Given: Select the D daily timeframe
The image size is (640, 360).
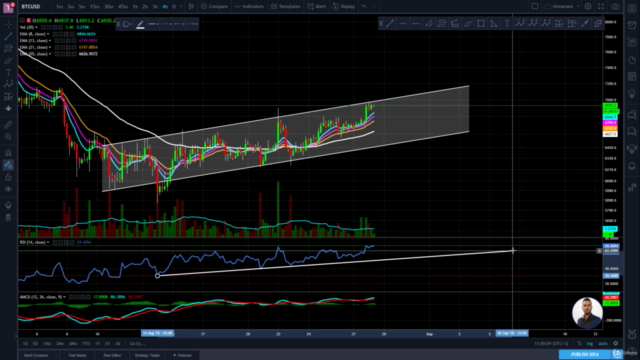Looking at the screenshot, I should click(174, 7).
